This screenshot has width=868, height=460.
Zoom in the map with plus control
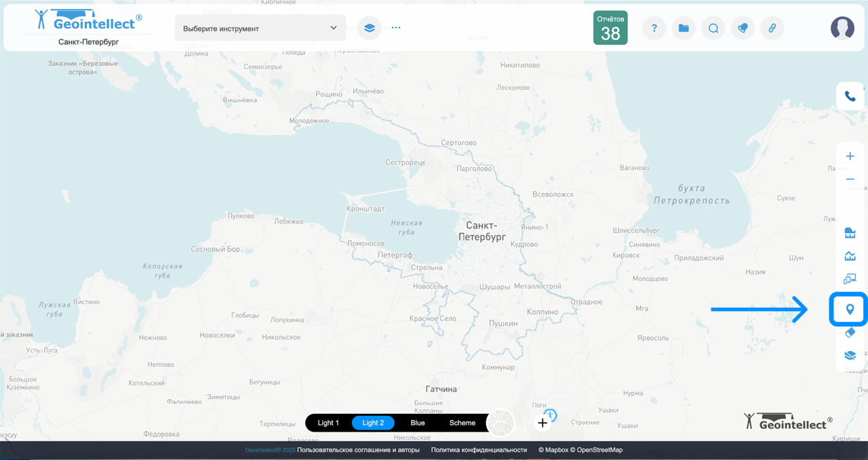(850, 156)
